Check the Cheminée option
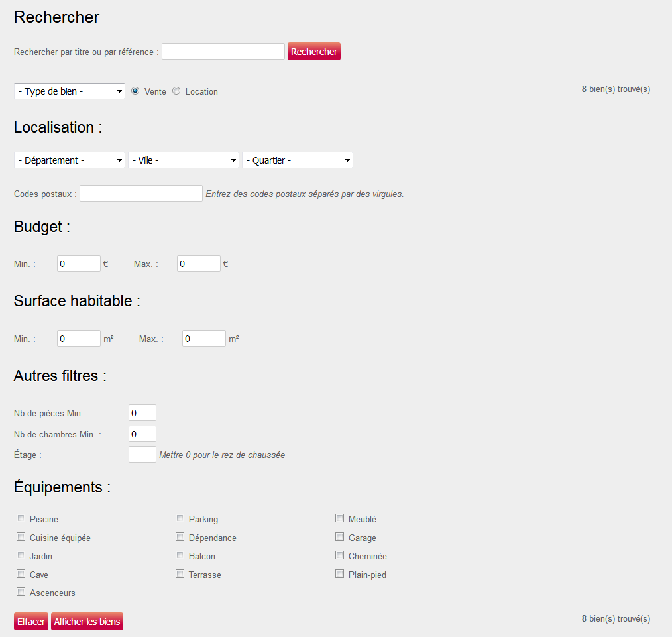 tap(339, 555)
